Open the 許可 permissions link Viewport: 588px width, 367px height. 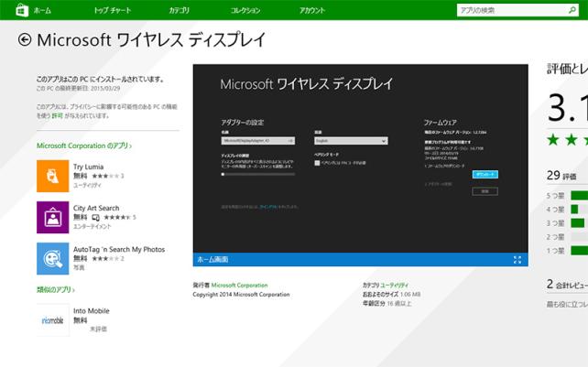point(57,116)
